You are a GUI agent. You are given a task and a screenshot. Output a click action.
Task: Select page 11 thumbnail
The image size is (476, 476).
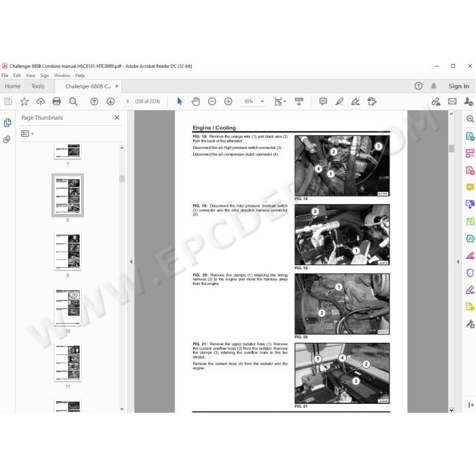click(67, 362)
